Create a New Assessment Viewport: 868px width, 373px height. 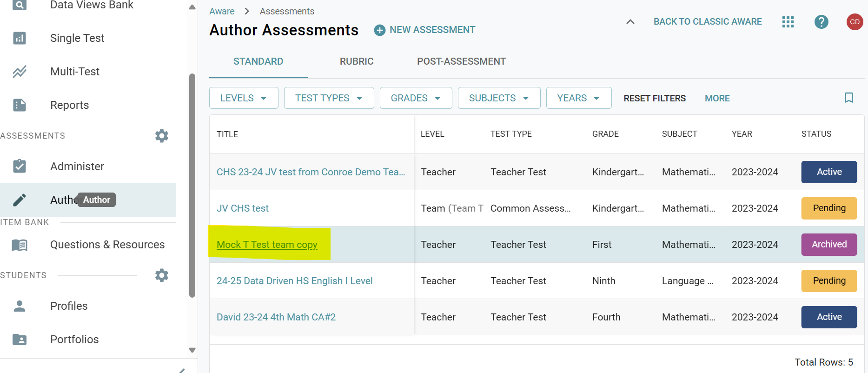425,30
